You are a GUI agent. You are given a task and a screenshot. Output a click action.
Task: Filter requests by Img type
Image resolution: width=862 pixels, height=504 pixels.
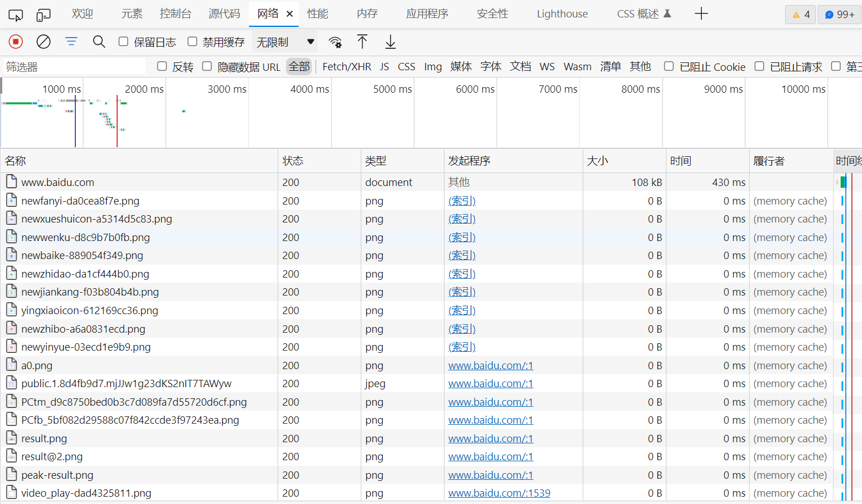(433, 67)
